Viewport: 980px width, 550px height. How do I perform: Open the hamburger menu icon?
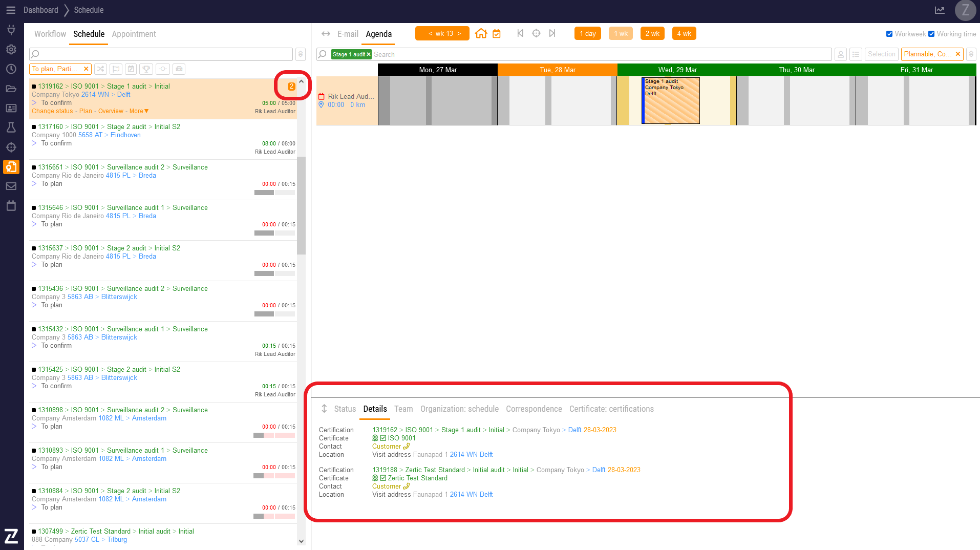click(x=10, y=10)
